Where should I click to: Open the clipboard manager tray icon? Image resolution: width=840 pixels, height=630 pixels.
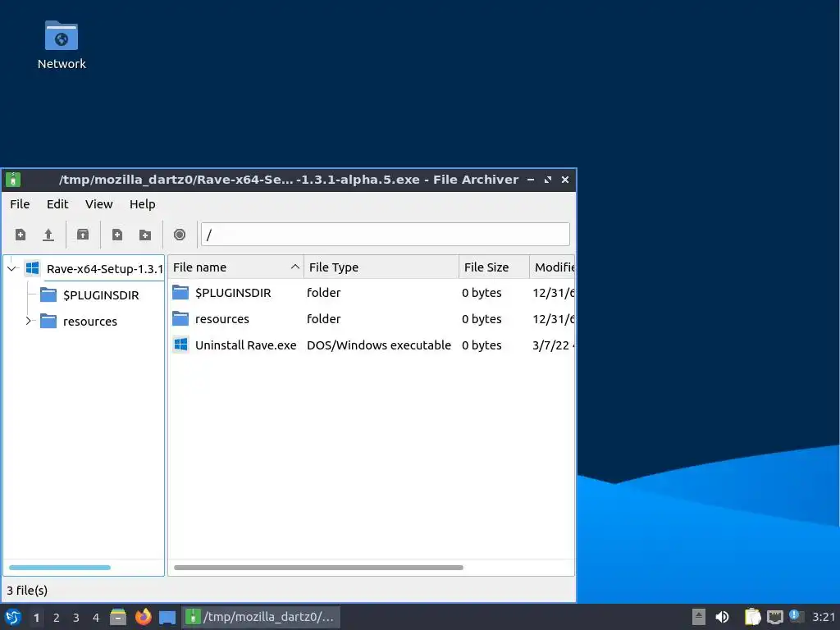(x=752, y=617)
